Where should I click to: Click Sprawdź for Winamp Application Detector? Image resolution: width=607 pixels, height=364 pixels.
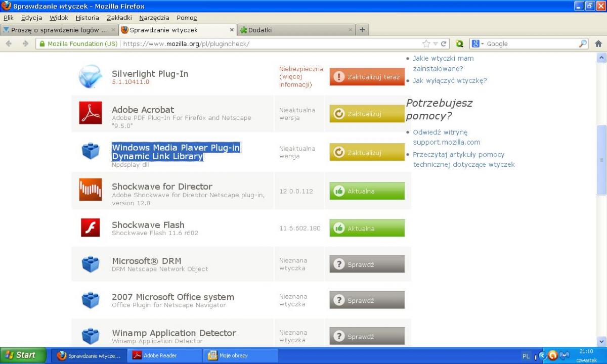coord(367,336)
